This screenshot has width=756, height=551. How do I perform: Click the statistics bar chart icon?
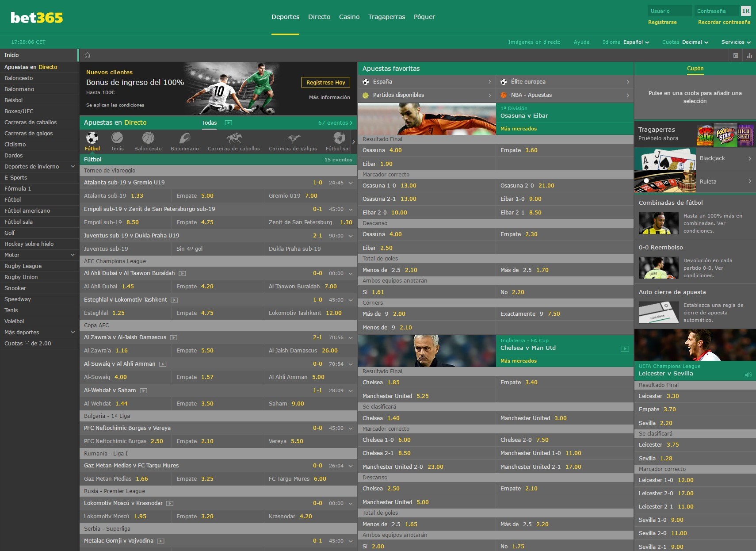point(749,55)
